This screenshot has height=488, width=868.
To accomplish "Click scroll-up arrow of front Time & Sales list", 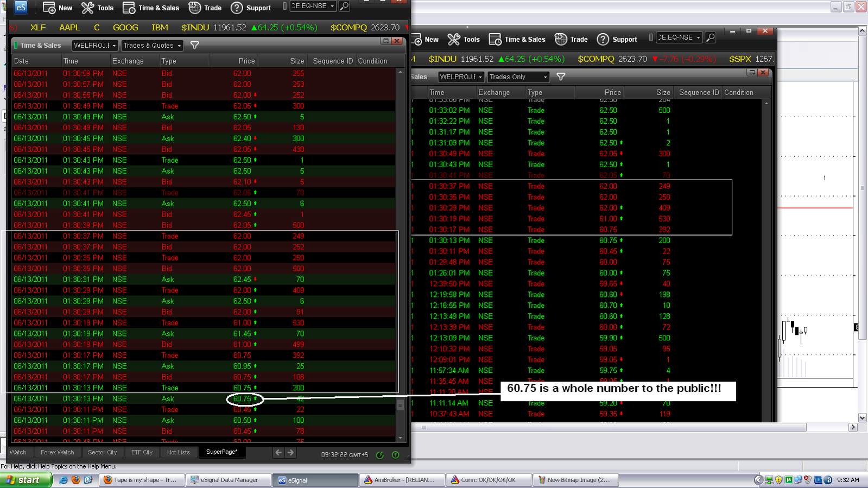I will click(x=401, y=72).
